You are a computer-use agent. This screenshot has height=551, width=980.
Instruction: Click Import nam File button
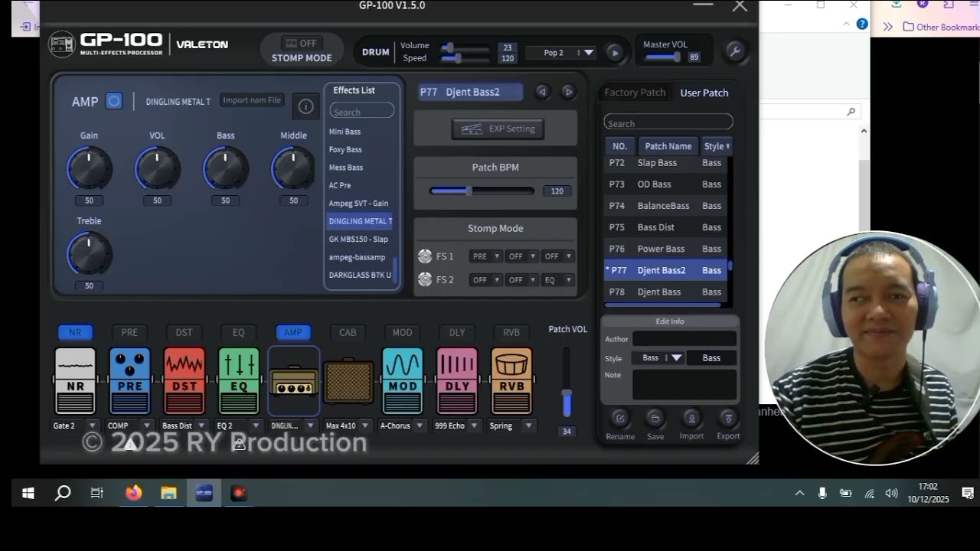coord(252,100)
